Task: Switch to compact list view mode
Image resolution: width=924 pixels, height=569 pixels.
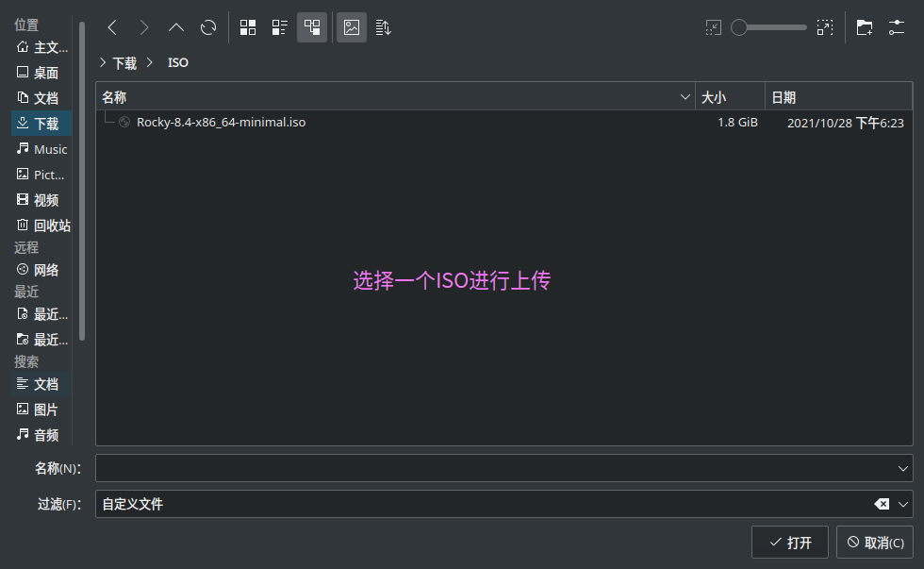Action: pyautogui.click(x=280, y=27)
